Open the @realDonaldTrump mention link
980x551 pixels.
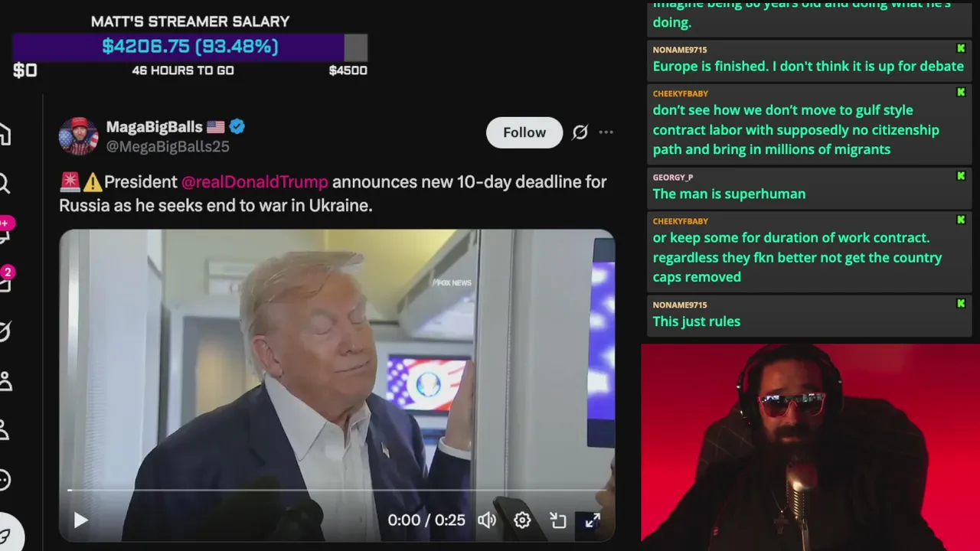pos(254,182)
